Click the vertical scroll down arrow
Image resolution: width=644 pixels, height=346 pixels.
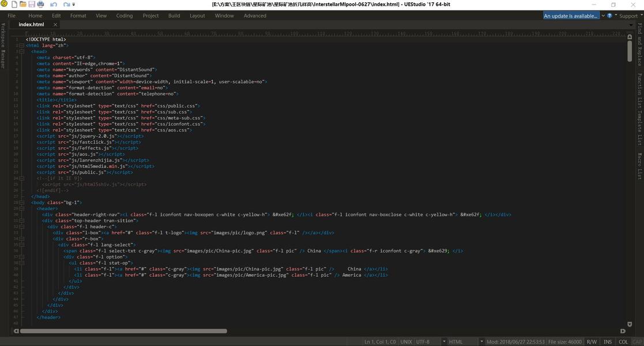pyautogui.click(x=630, y=324)
